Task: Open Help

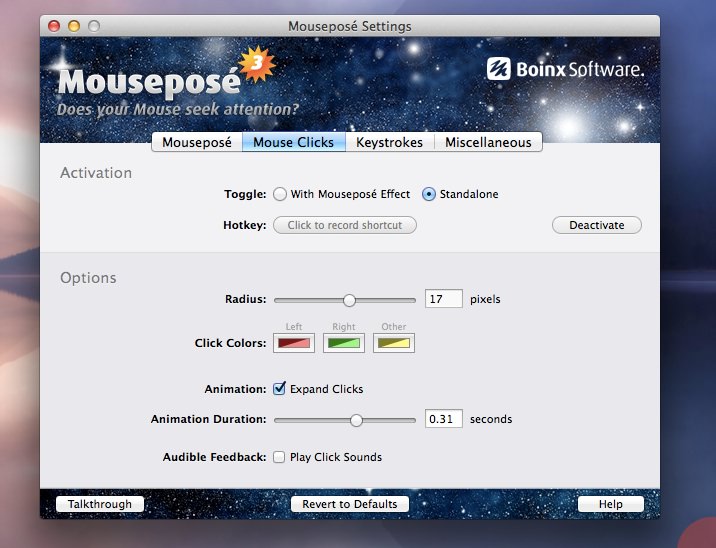Action: pyautogui.click(x=611, y=504)
